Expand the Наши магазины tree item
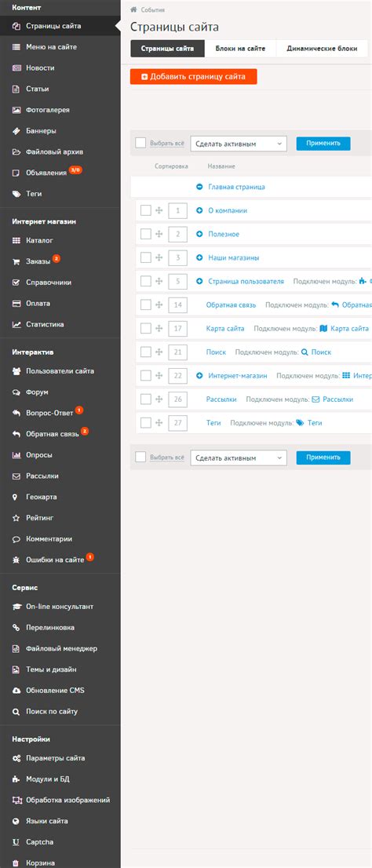The image size is (372, 868). 200,257
